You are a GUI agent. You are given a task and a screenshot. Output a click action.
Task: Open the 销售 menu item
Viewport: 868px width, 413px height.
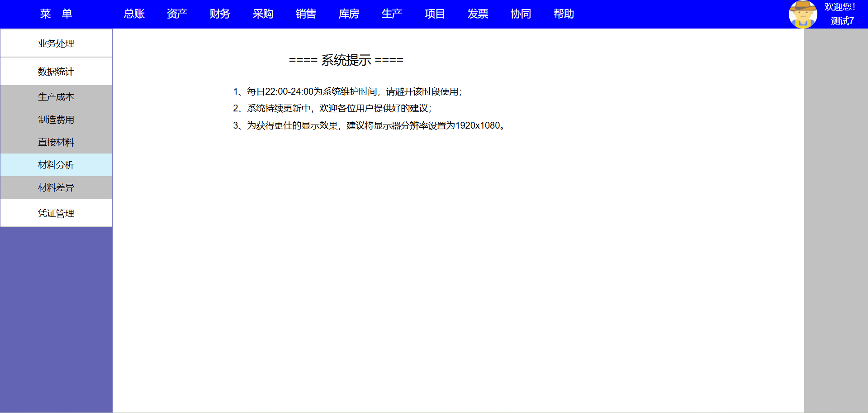(x=306, y=14)
